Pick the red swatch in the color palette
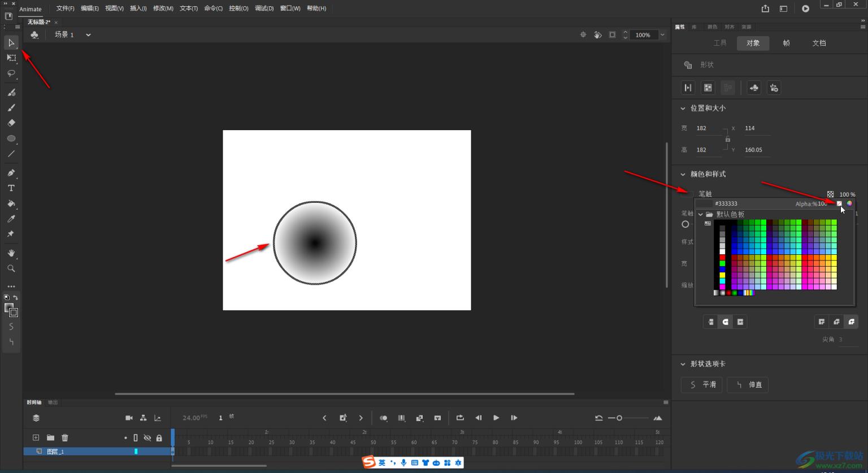868x473 pixels. pos(722,257)
